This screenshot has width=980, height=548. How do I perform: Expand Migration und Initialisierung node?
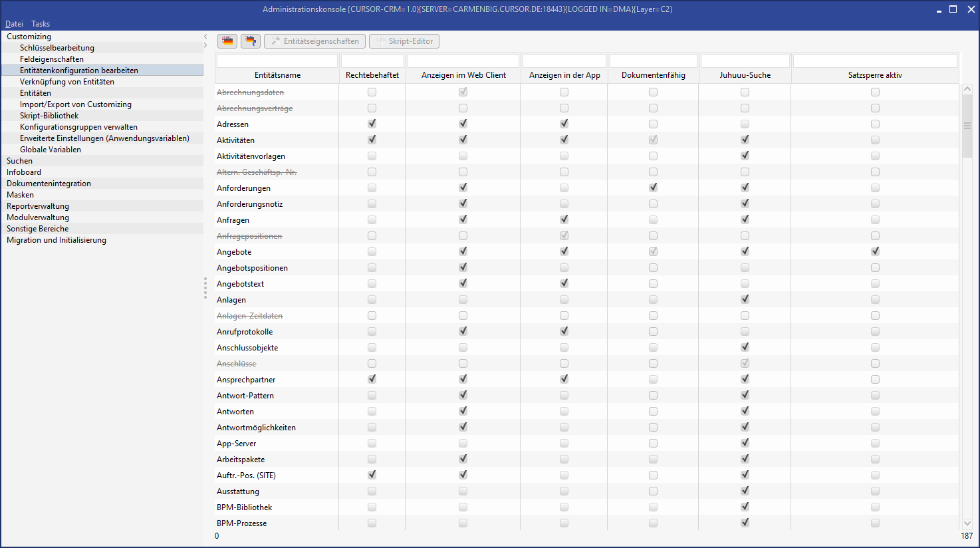pyautogui.click(x=57, y=240)
